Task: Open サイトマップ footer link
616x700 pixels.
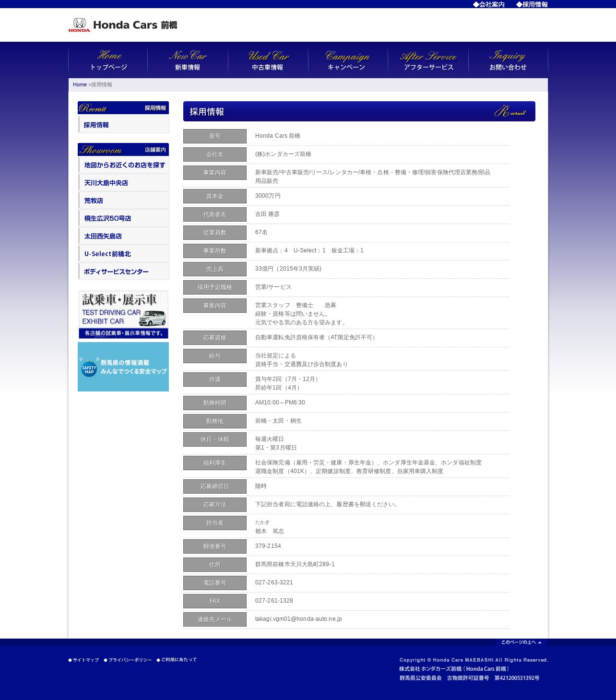Action: [x=83, y=660]
